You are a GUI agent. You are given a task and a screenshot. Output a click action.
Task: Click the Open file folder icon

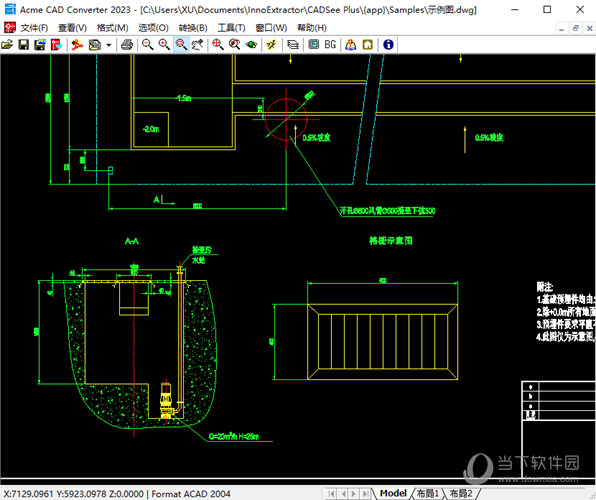pyautogui.click(x=7, y=45)
